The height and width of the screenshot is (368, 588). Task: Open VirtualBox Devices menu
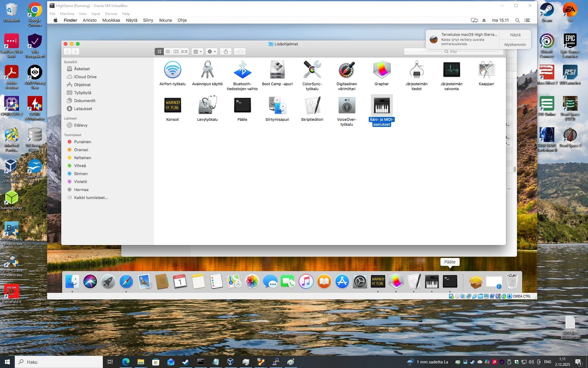(x=111, y=14)
